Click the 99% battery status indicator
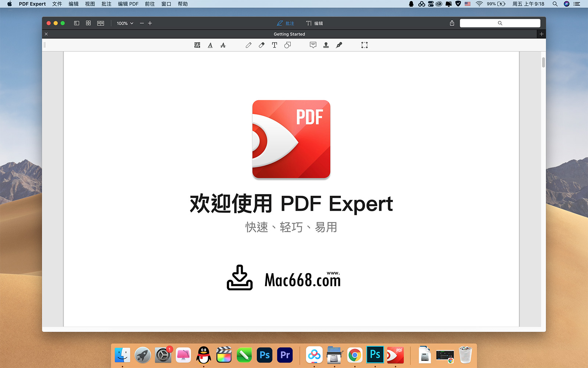This screenshot has height=368, width=588. (496, 4)
